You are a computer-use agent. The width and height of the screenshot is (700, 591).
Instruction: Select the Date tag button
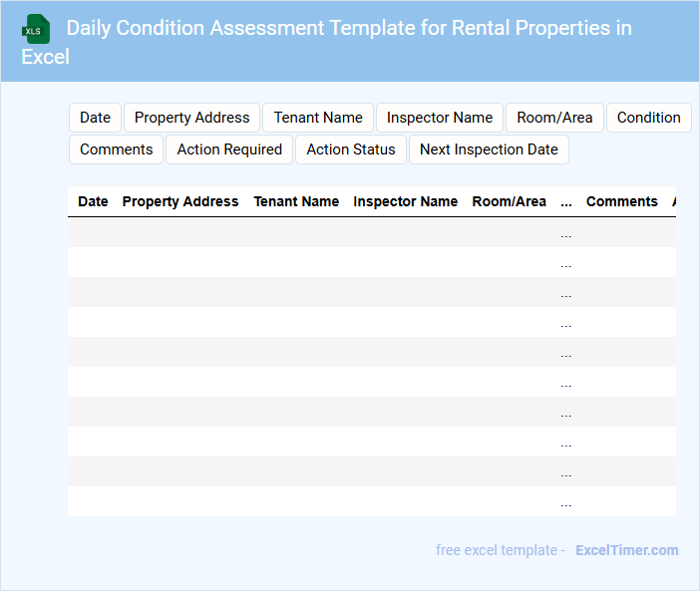pos(95,118)
